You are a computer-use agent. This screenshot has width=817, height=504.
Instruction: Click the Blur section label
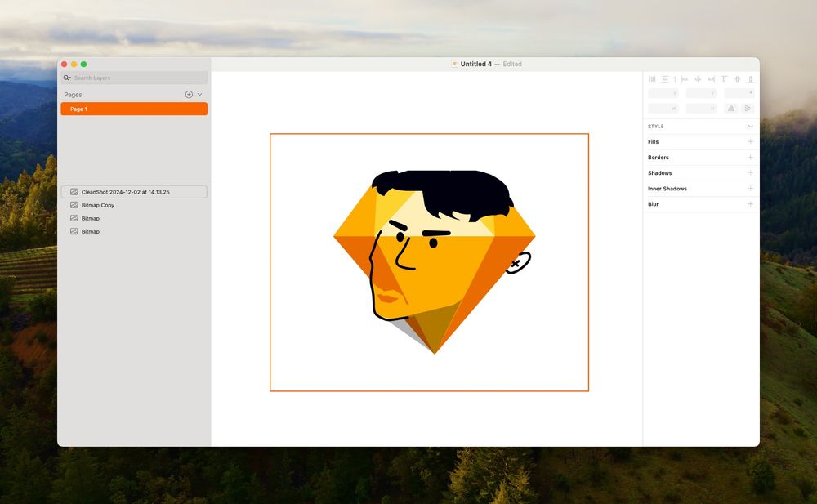pos(653,204)
